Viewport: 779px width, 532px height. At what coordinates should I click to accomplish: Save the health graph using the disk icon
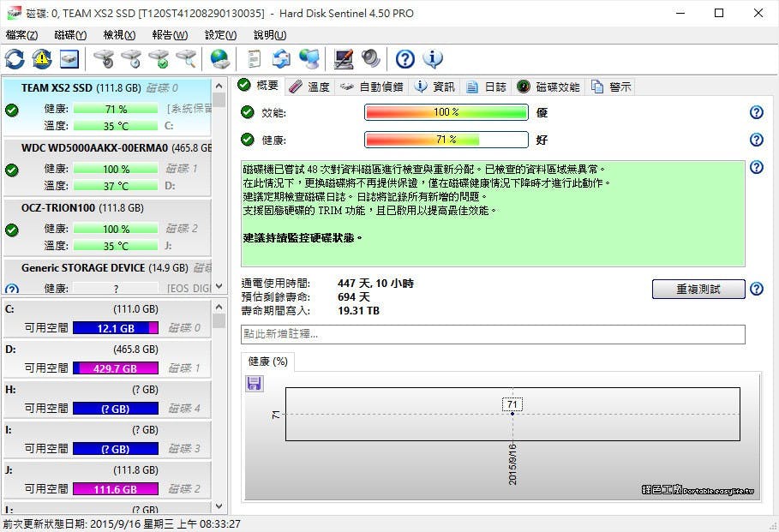tap(253, 384)
